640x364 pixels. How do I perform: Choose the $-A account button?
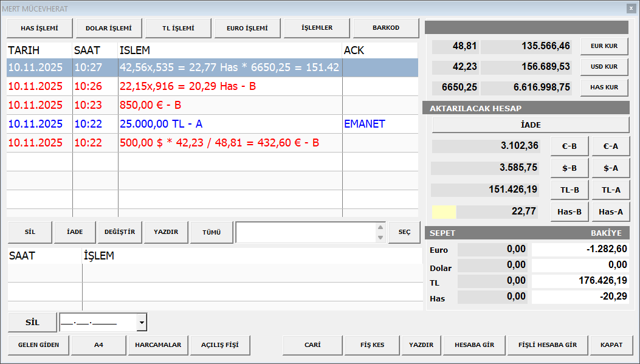coord(610,168)
